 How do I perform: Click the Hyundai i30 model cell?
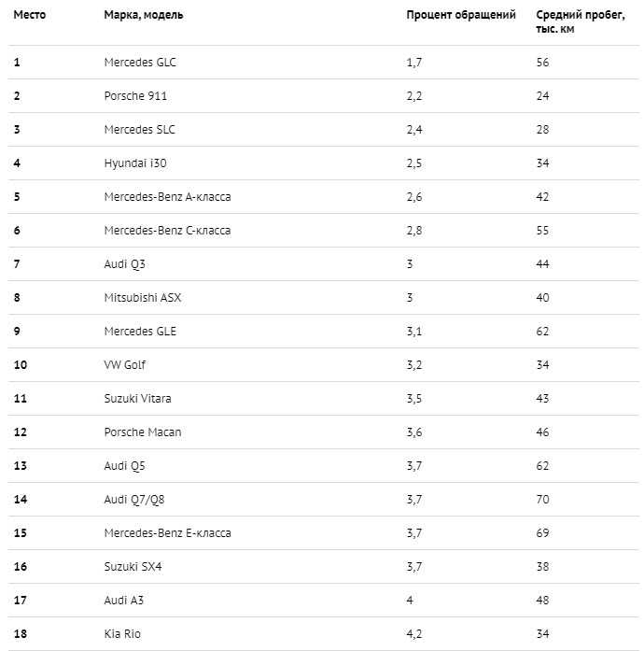click(135, 163)
